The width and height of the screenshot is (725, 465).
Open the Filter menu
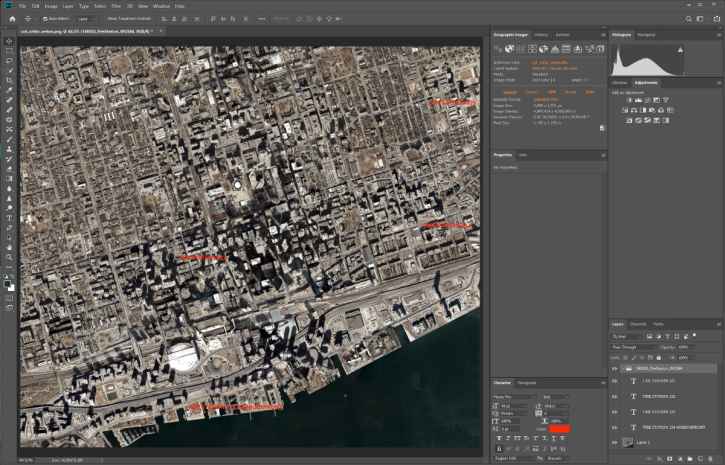[115, 6]
